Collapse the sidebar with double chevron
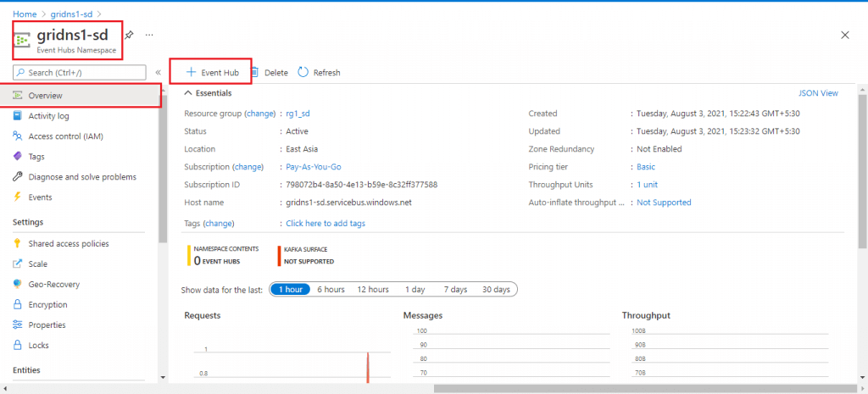The height and width of the screenshot is (394, 868). (159, 73)
